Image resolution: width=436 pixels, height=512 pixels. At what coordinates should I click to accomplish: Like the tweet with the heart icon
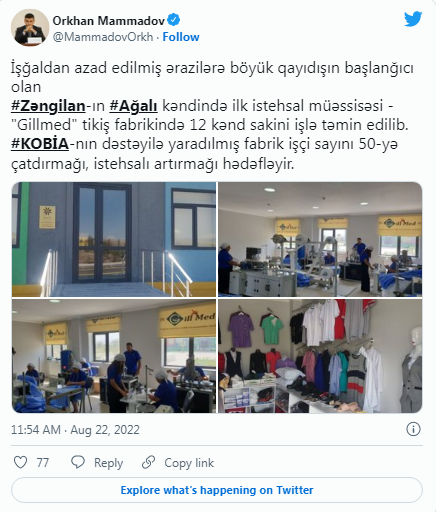coord(20,462)
